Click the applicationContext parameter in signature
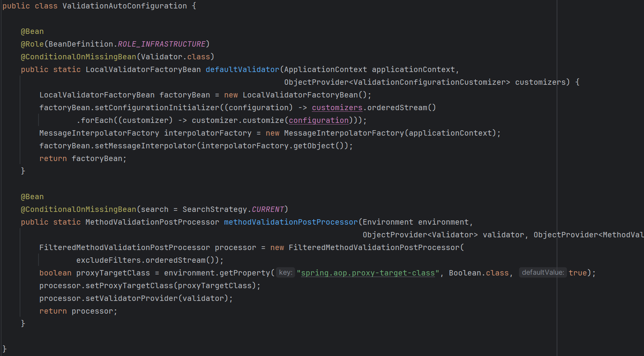The image size is (644, 356). (x=413, y=69)
